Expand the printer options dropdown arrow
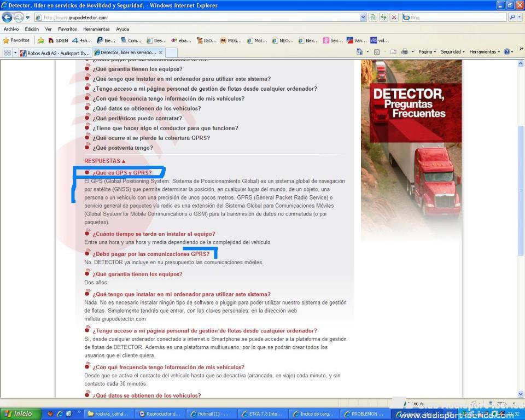 point(412,52)
